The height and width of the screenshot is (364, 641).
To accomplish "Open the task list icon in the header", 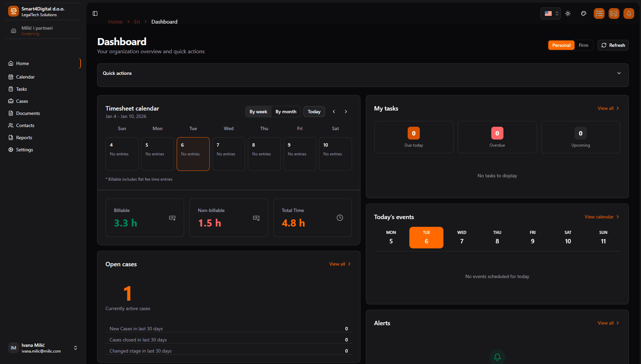I will [599, 13].
